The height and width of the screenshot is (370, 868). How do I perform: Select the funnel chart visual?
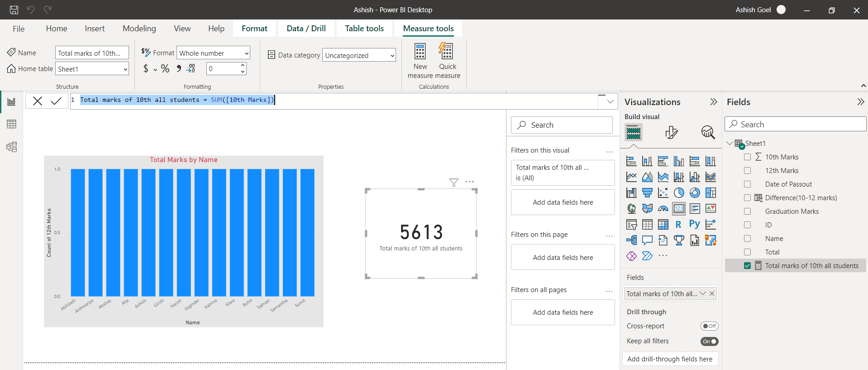pos(647,192)
